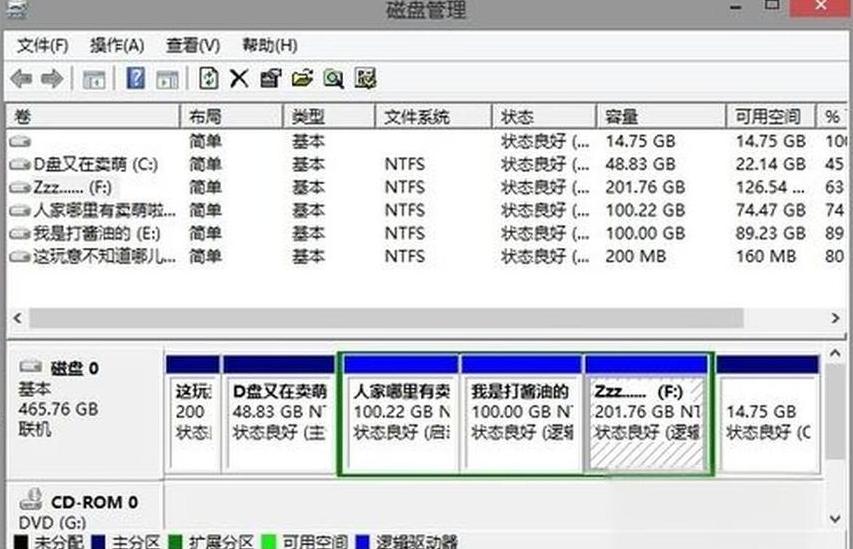Click the 逻辑驱动器 blue legend swatch
Screen dimensions: 853x549
[362, 543]
